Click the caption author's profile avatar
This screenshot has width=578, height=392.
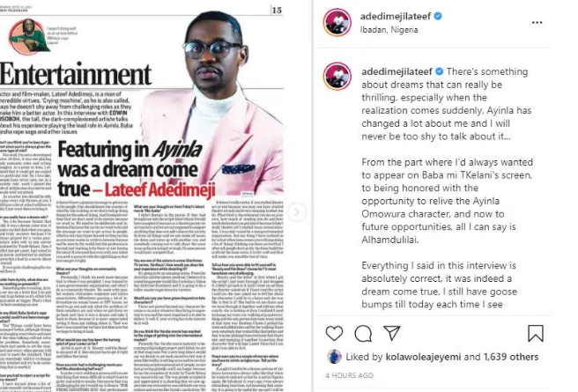(x=337, y=77)
